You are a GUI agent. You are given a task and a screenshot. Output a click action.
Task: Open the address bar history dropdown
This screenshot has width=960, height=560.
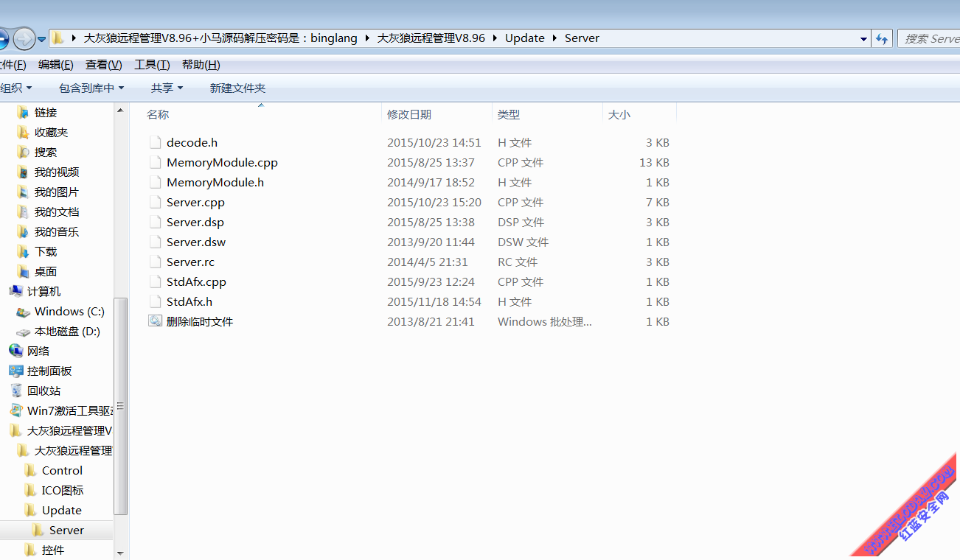(x=863, y=38)
